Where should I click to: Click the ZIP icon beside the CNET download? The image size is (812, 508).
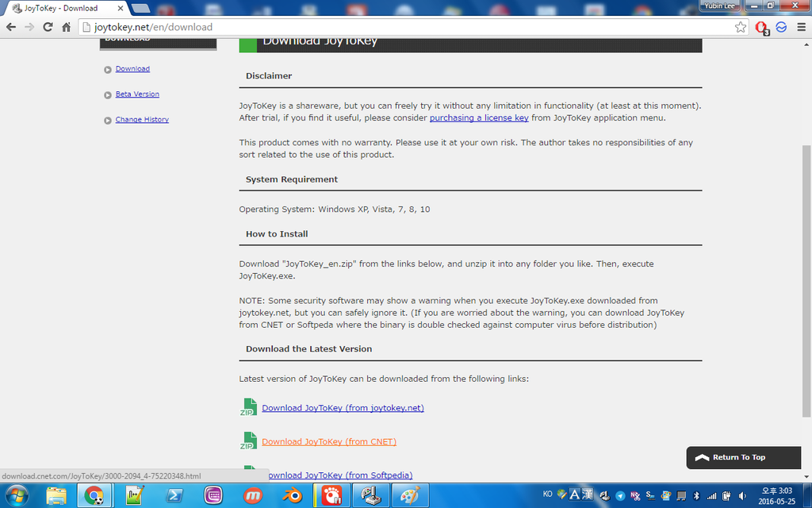(x=248, y=441)
